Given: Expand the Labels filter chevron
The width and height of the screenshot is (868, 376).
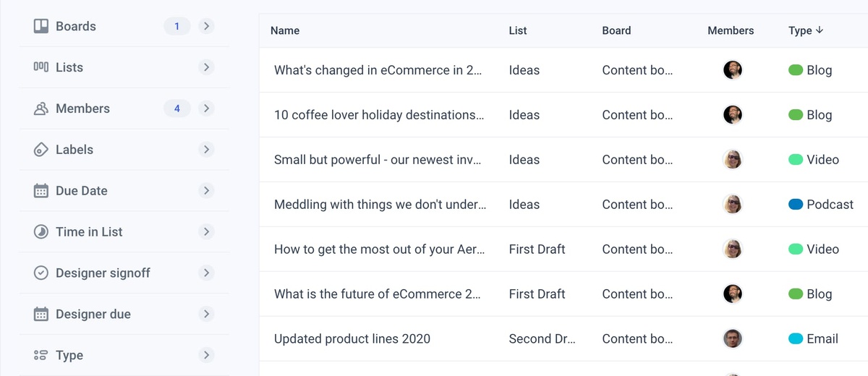Looking at the screenshot, I should coord(206,150).
